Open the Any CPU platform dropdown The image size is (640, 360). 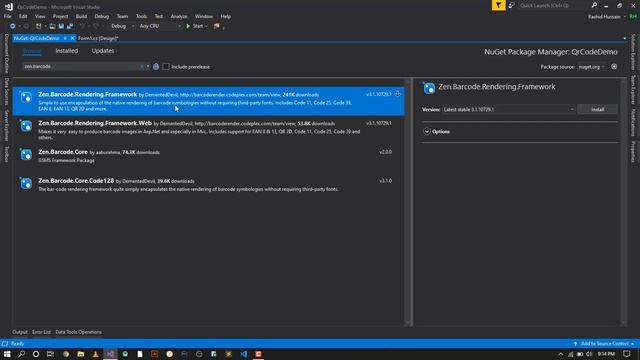160,26
